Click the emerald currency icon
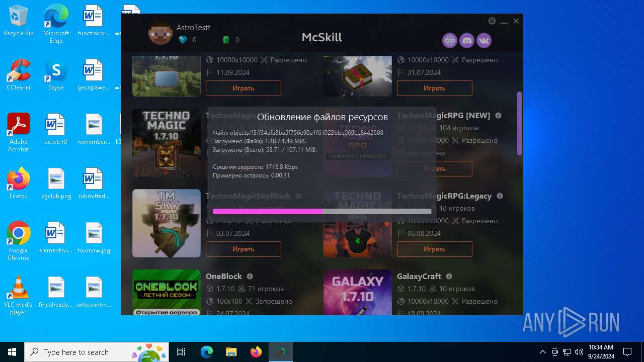This screenshot has height=362, width=644. 226,40
